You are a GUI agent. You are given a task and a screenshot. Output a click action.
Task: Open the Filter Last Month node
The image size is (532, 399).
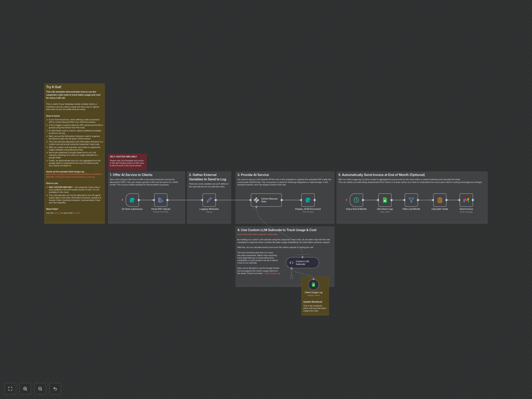click(x=411, y=200)
